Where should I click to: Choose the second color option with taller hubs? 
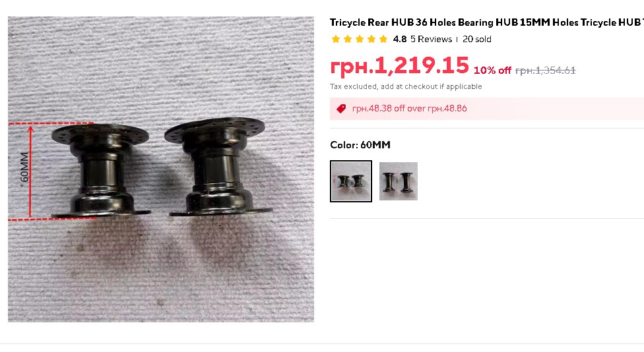tap(399, 181)
